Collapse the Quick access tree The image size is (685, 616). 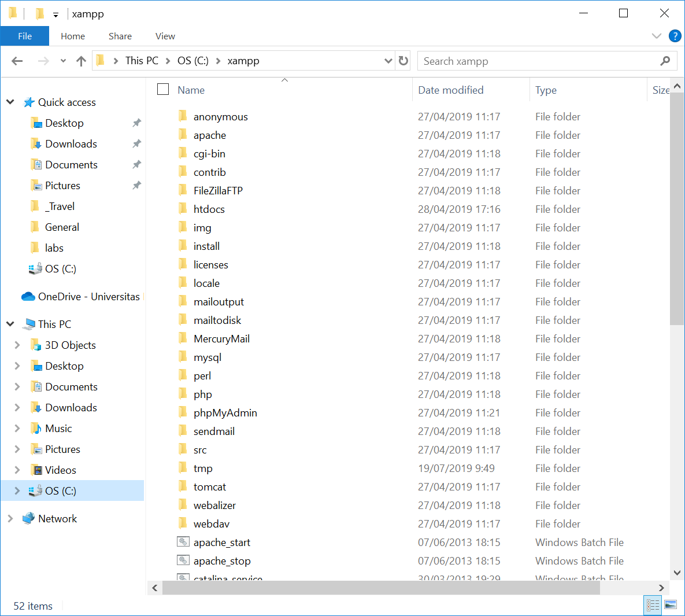pyautogui.click(x=10, y=102)
